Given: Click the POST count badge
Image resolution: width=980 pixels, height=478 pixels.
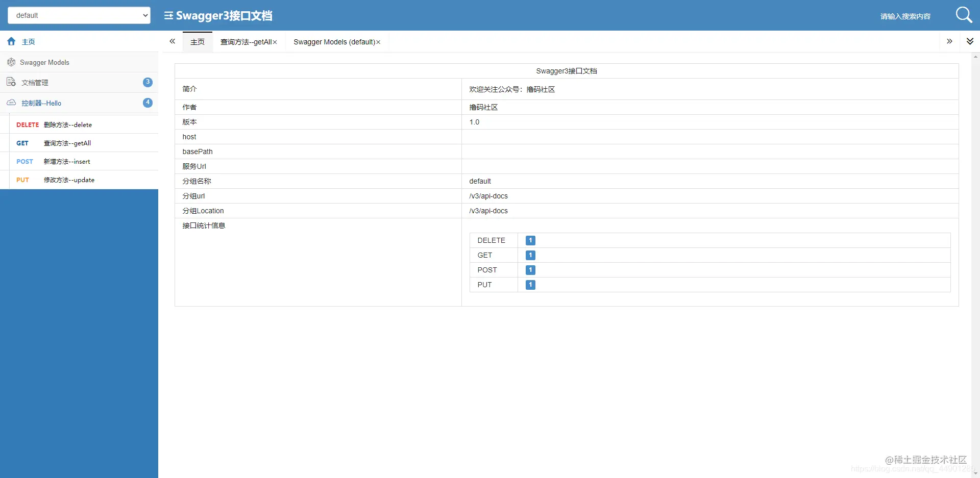Looking at the screenshot, I should tap(530, 270).
